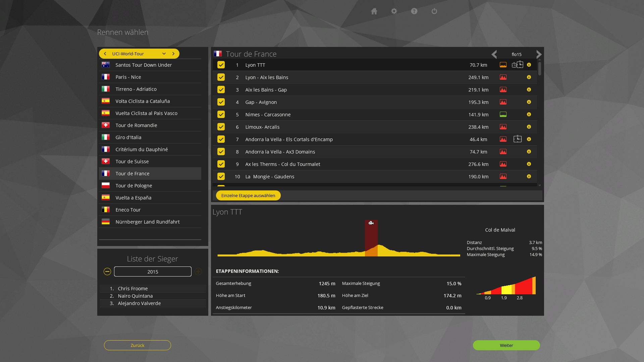The height and width of the screenshot is (362, 644).
Task: Click time trial icon on stage 7
Action: click(x=518, y=139)
